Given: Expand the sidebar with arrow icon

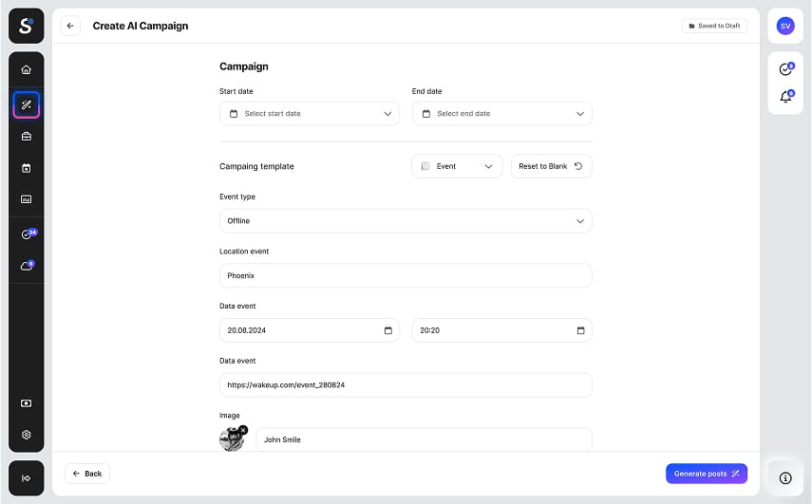Looking at the screenshot, I should click(26, 477).
